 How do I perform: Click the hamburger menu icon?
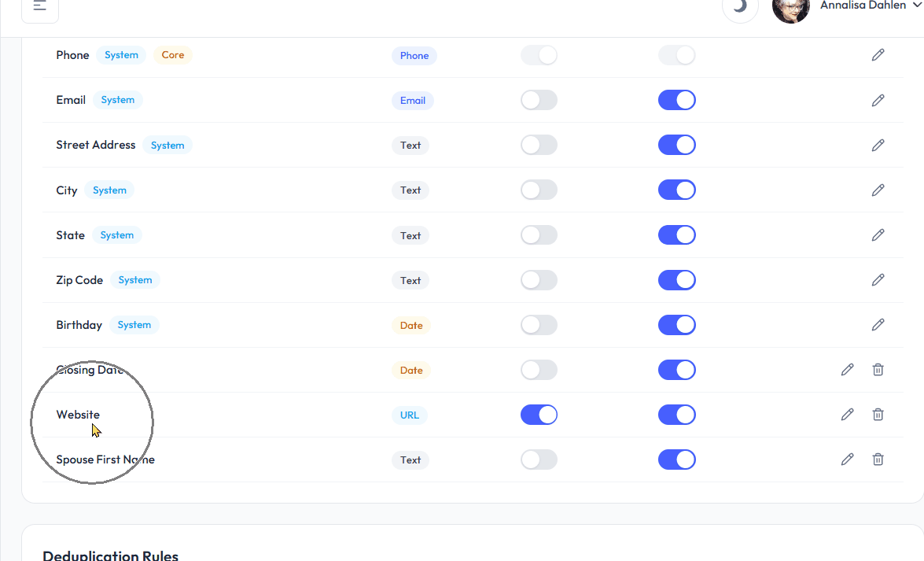tap(40, 6)
